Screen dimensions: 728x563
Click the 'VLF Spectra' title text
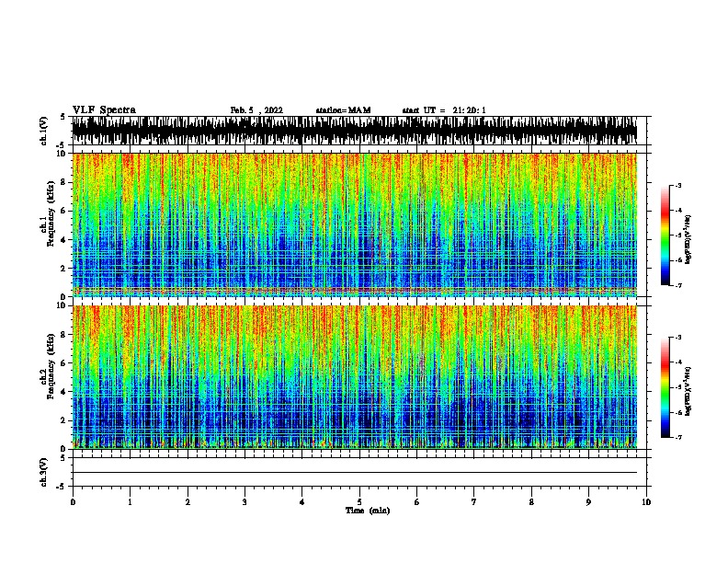pyautogui.click(x=104, y=110)
